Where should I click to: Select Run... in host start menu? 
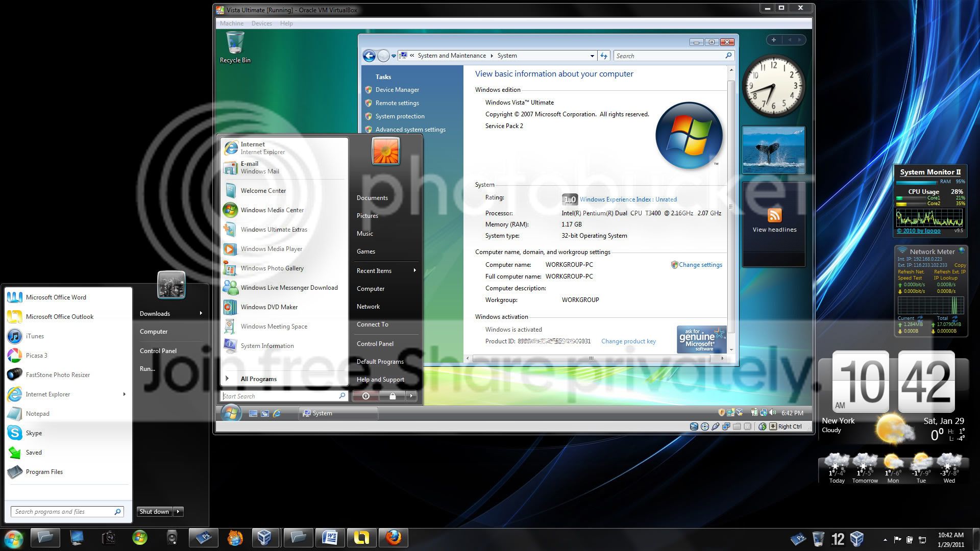[x=147, y=369]
